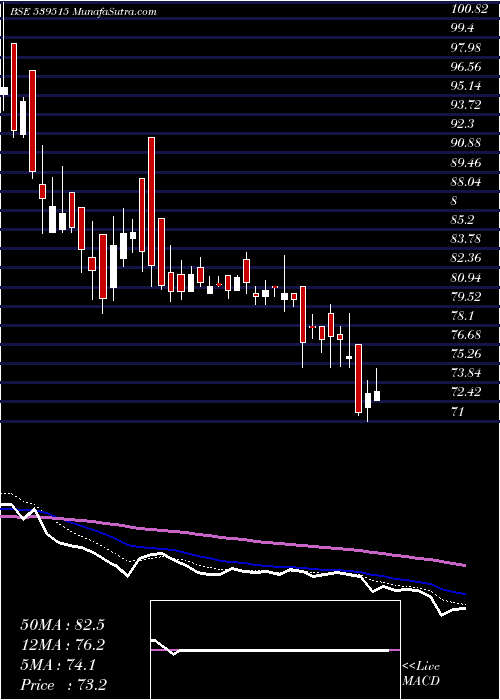This screenshot has width=500, height=700.
Task: Click the MACD inset chart box
Action: point(275,650)
